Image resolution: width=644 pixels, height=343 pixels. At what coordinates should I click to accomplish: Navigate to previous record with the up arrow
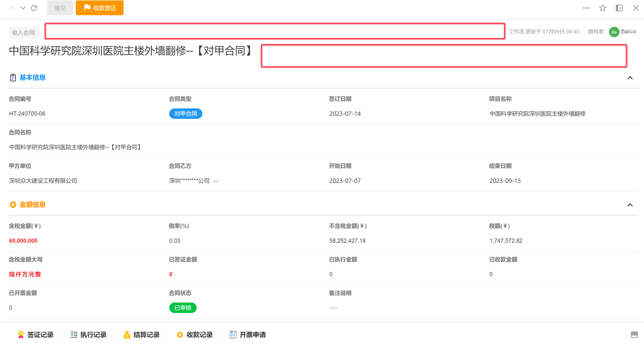(12, 8)
